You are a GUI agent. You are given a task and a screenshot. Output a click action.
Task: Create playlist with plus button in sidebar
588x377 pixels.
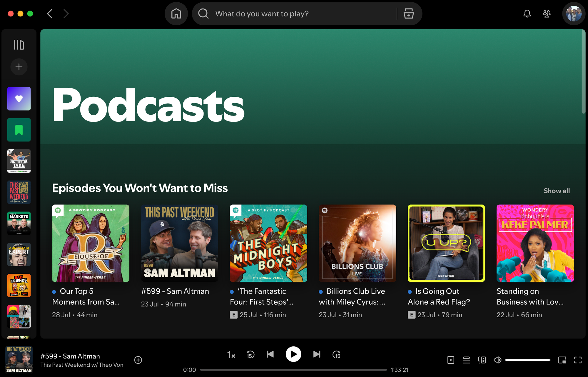pyautogui.click(x=19, y=67)
